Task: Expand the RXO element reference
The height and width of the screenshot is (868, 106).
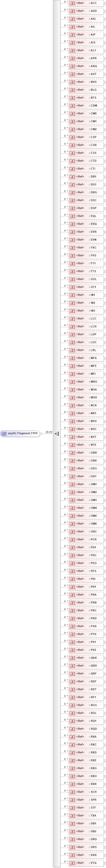Action: coord(105,776)
